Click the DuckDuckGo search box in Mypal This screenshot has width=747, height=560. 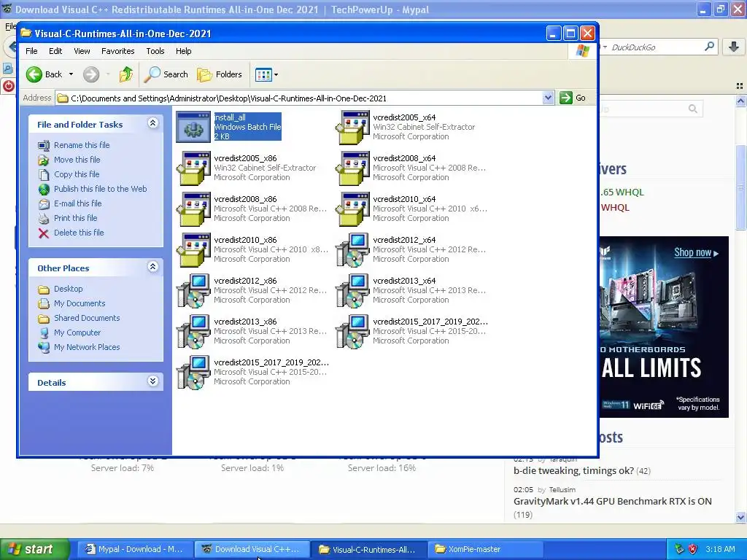(x=655, y=47)
